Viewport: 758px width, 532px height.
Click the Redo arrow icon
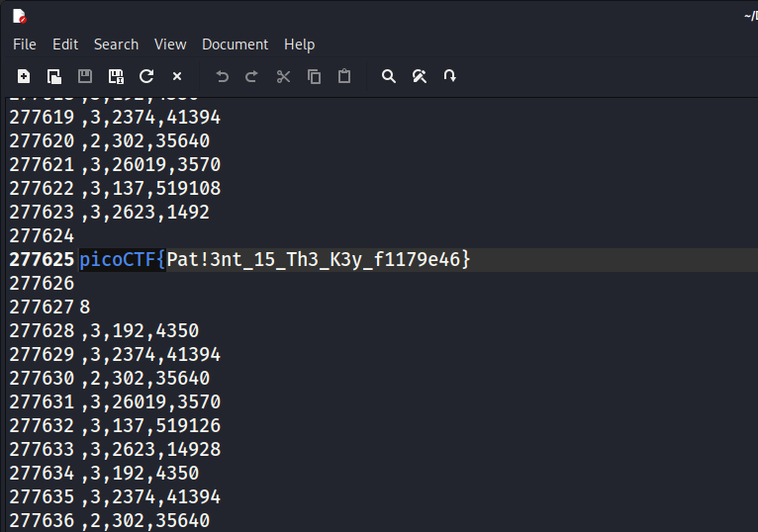(x=251, y=76)
